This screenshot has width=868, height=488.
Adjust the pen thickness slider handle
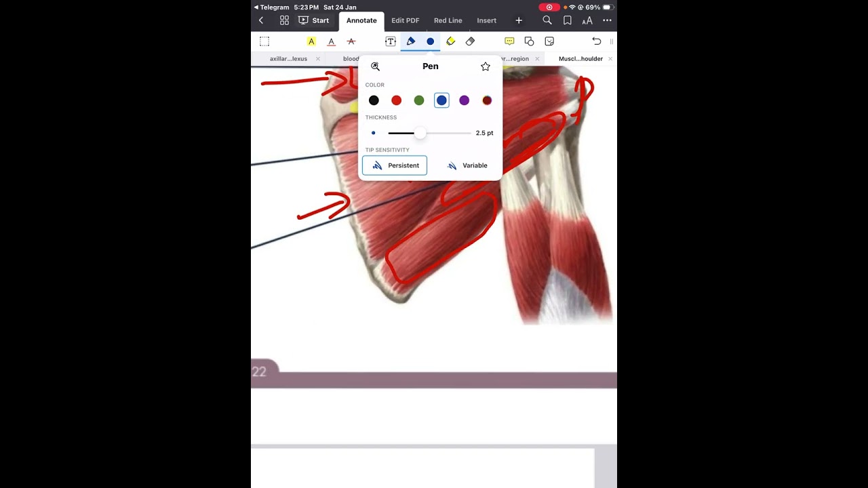pos(420,133)
